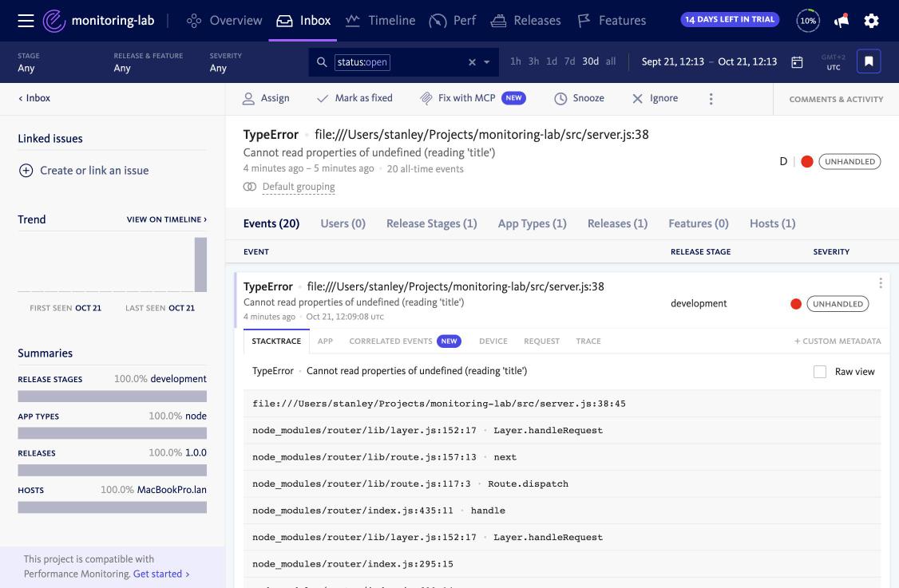Select the 7d time range
The height and width of the screenshot is (588, 899).
[x=569, y=61]
